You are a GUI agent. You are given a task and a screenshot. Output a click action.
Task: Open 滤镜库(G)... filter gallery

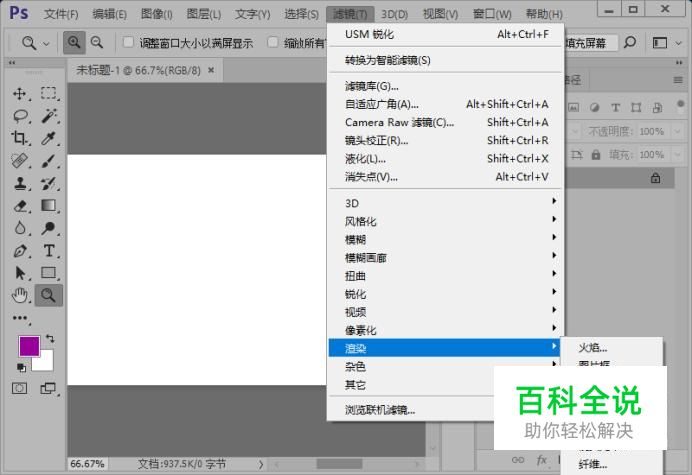(446, 86)
